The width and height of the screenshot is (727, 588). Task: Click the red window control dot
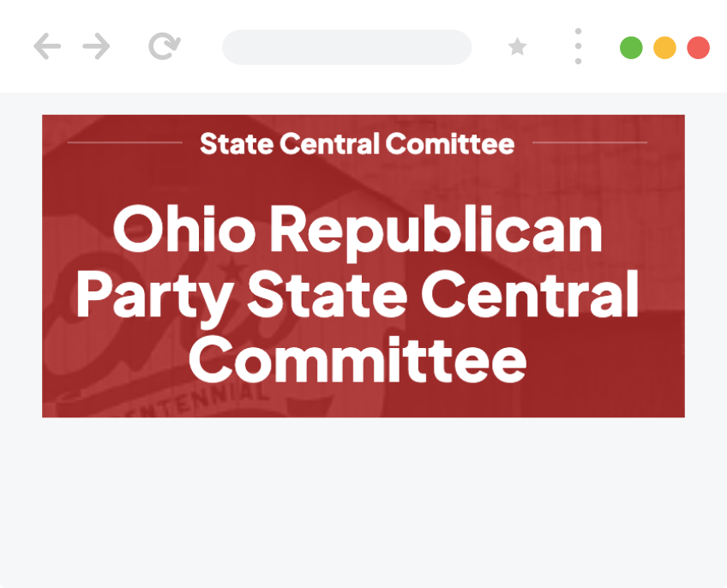point(698,47)
